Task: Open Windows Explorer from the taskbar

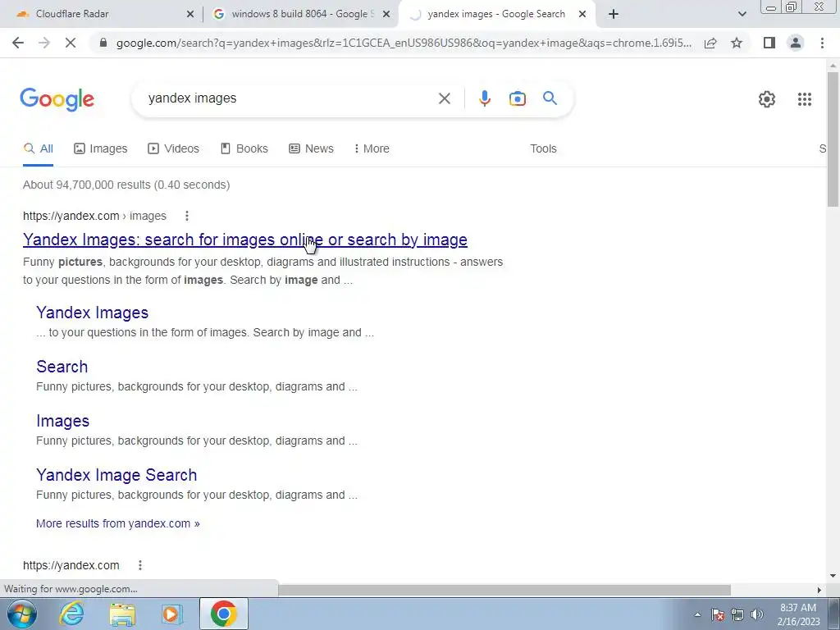Action: click(122, 614)
